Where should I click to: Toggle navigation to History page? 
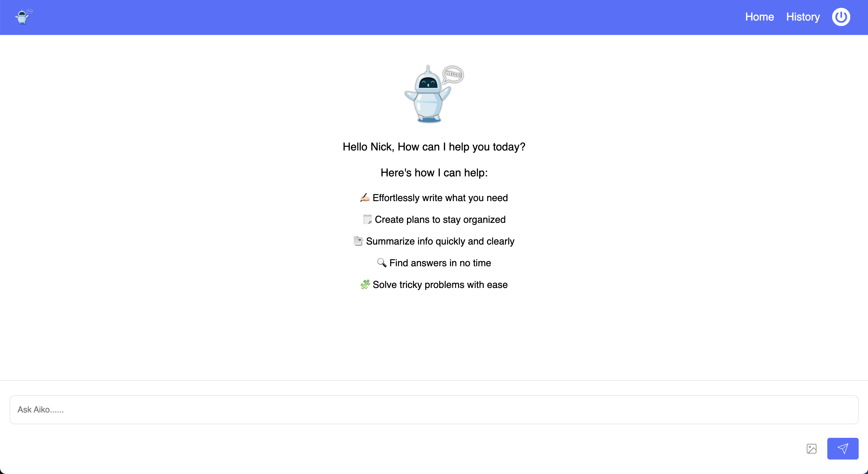802,16
